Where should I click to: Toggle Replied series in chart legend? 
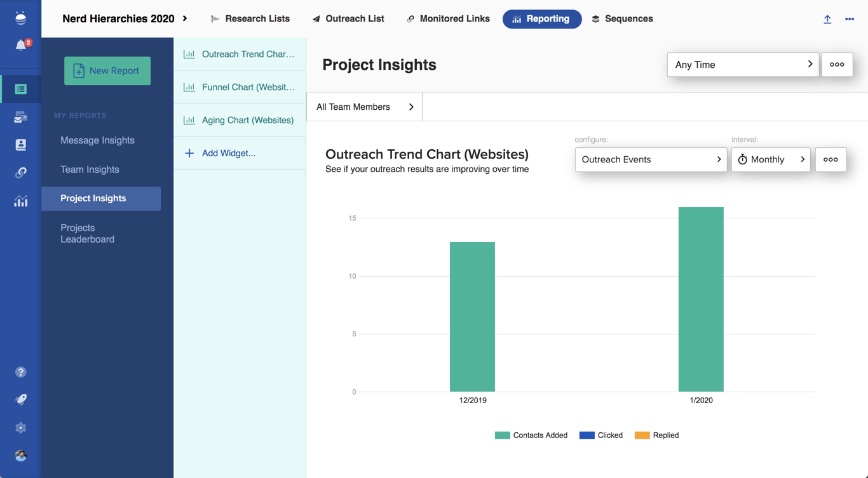(657, 435)
